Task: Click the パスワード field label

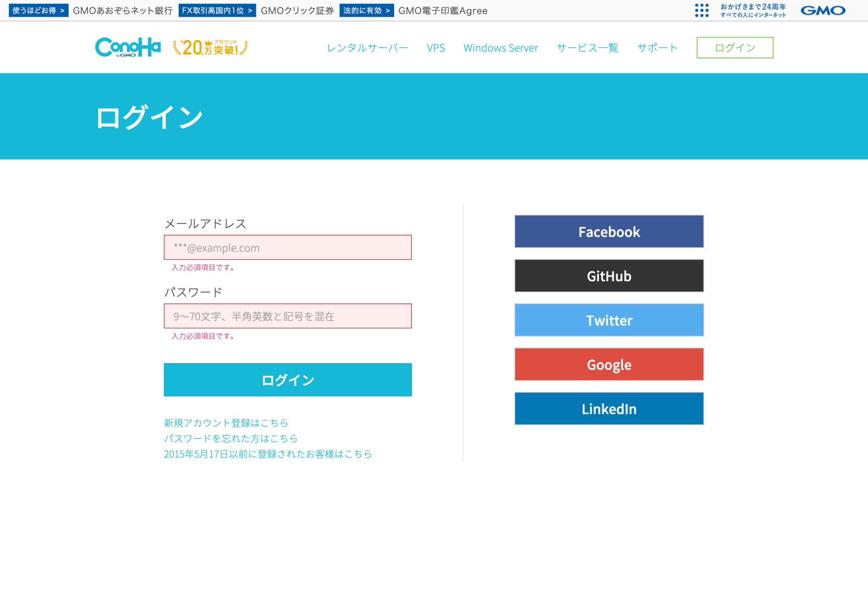Action: click(193, 292)
